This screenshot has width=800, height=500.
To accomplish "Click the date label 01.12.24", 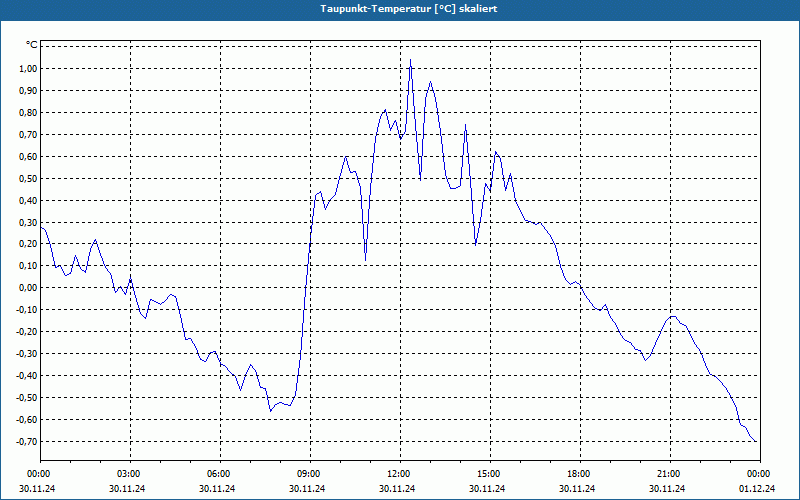I will (757, 488).
